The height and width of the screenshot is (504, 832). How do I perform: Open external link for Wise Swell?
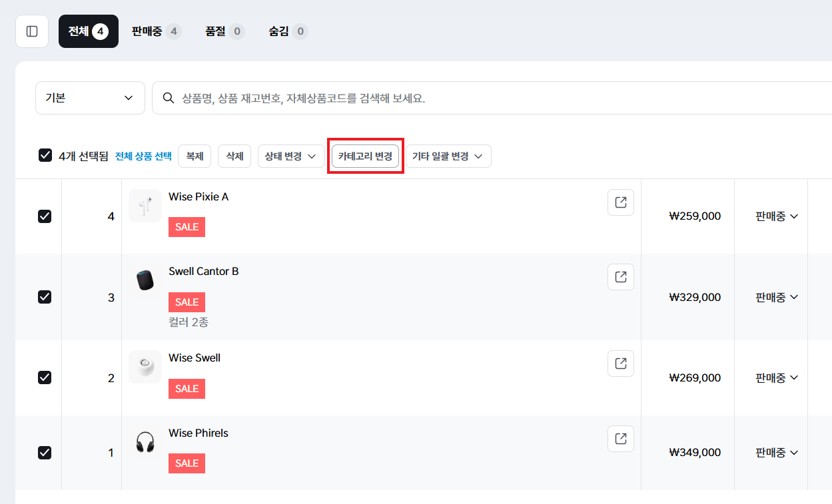click(621, 364)
